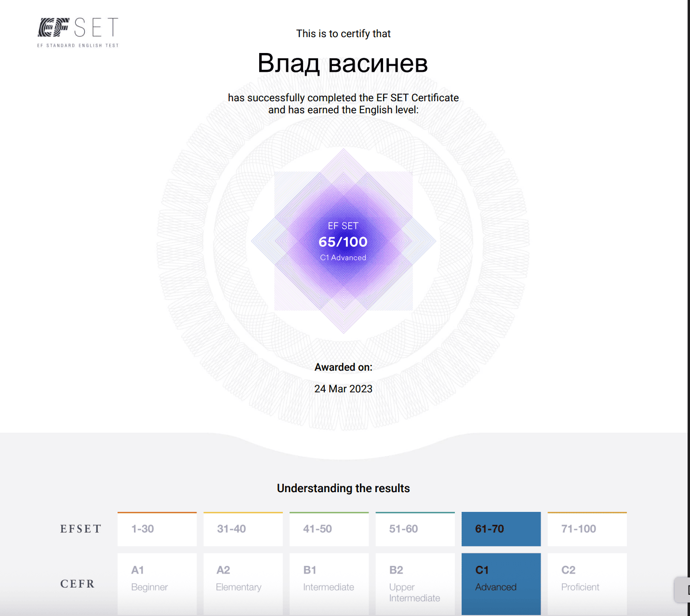Select the 1-30 score range cell
Image resolution: width=690 pixels, height=616 pixels.
coord(157,529)
